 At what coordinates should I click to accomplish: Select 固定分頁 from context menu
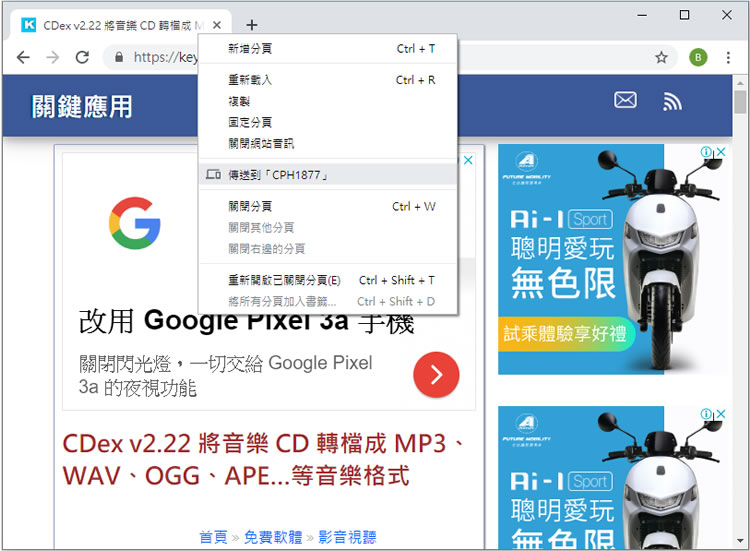point(328,122)
